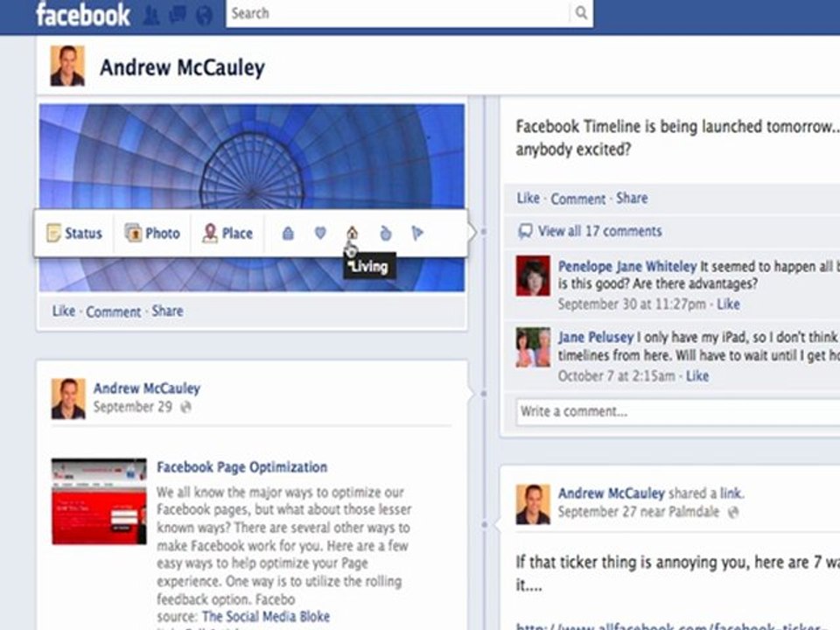Click the Andrew McCauley page title
The width and height of the screenshot is (840, 630).
tap(182, 67)
